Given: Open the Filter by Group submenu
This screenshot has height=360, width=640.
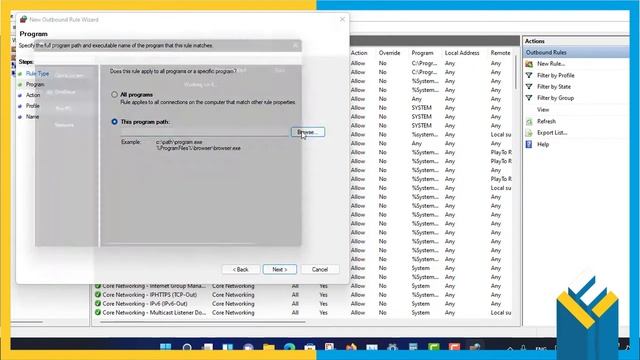Looking at the screenshot, I should pos(556,98).
